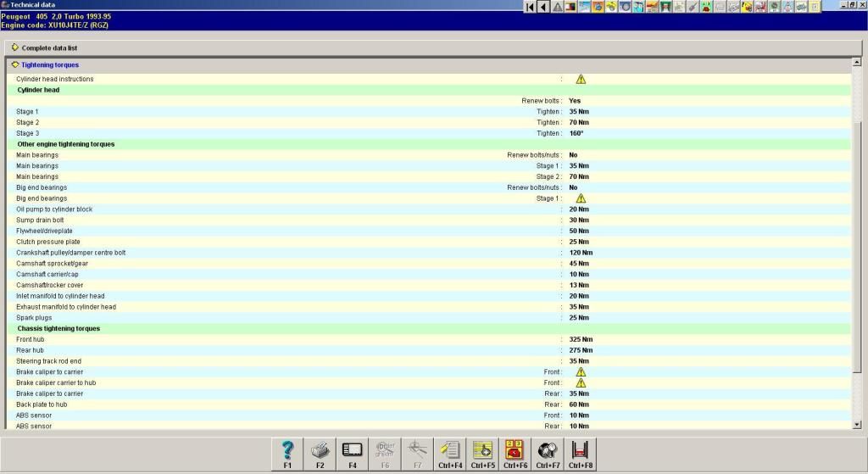This screenshot has width=868, height=474.
Task: Click the '275 Nm' value
Action: [x=581, y=350]
